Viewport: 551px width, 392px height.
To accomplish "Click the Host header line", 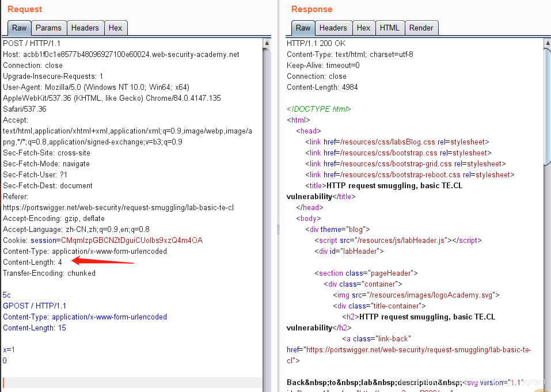I will 121,55.
